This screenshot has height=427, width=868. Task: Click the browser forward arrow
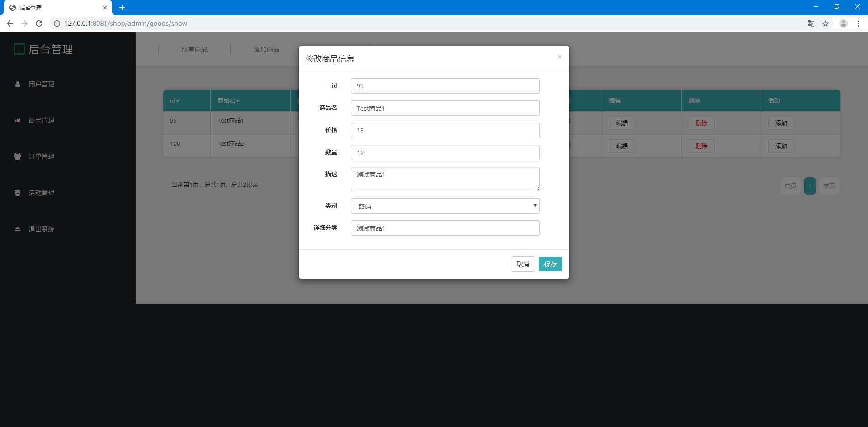[x=24, y=24]
